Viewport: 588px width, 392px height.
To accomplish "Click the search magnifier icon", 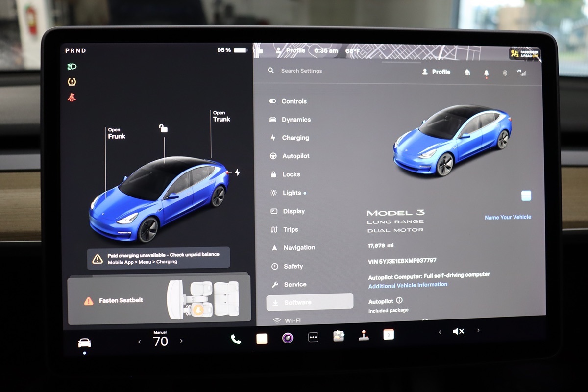I will click(271, 71).
